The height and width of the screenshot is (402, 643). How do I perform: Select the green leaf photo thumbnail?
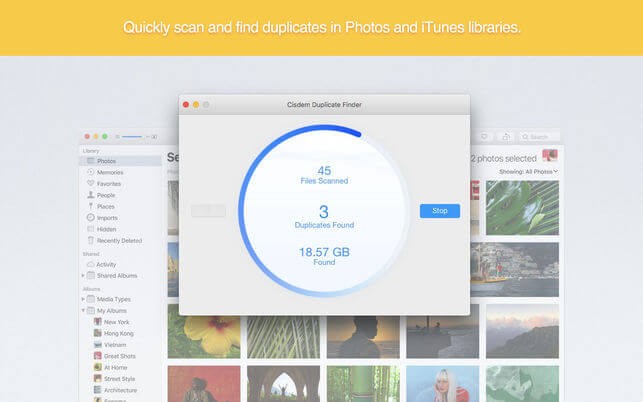[522, 208]
